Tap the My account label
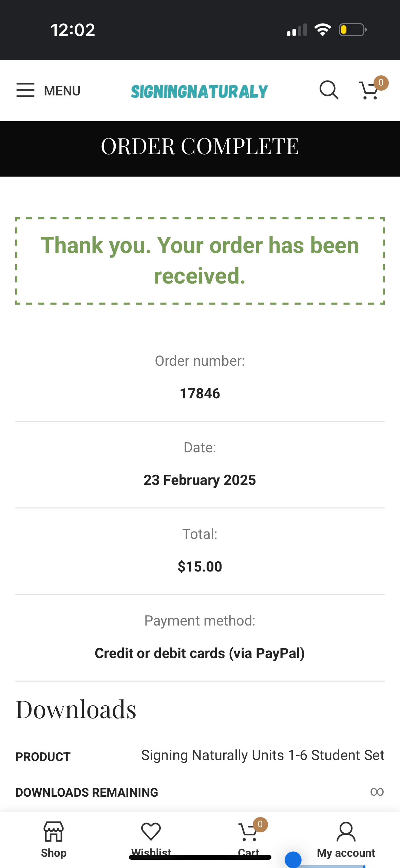The height and width of the screenshot is (868, 400). (x=346, y=853)
